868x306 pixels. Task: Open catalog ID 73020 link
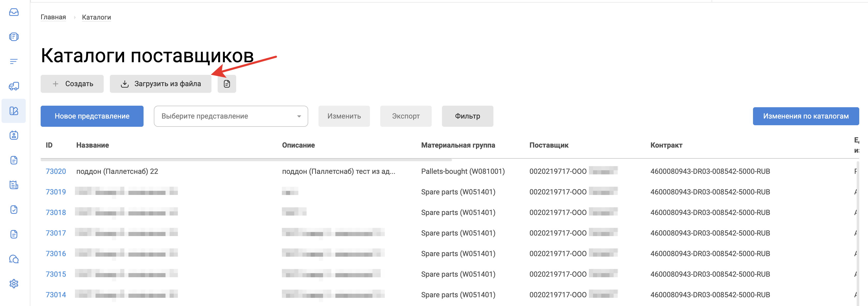pos(56,171)
